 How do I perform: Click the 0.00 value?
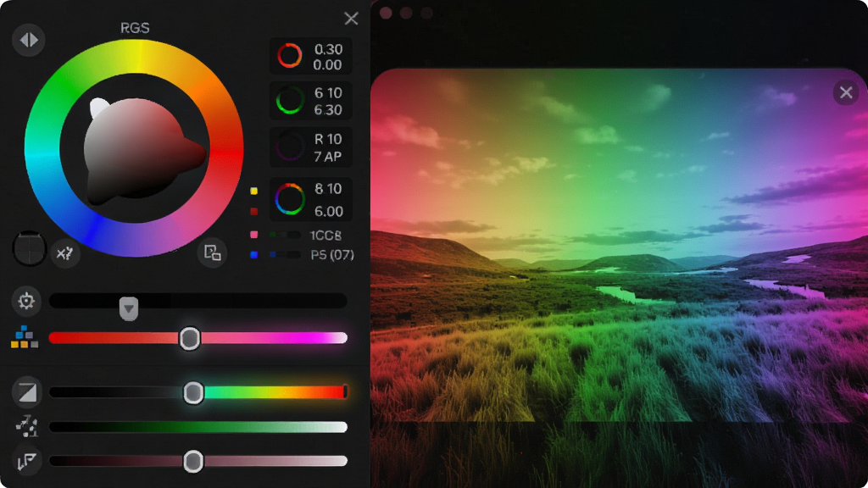pyautogui.click(x=327, y=64)
